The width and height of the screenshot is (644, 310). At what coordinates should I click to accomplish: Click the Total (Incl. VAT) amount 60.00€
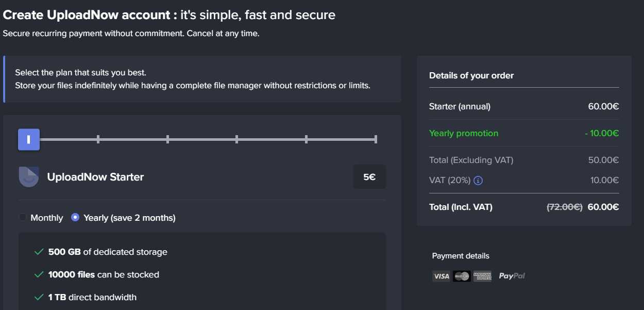(603, 207)
